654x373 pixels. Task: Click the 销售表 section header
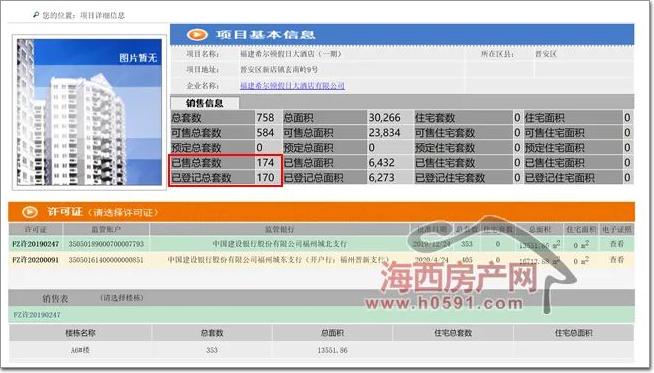[x=55, y=298]
